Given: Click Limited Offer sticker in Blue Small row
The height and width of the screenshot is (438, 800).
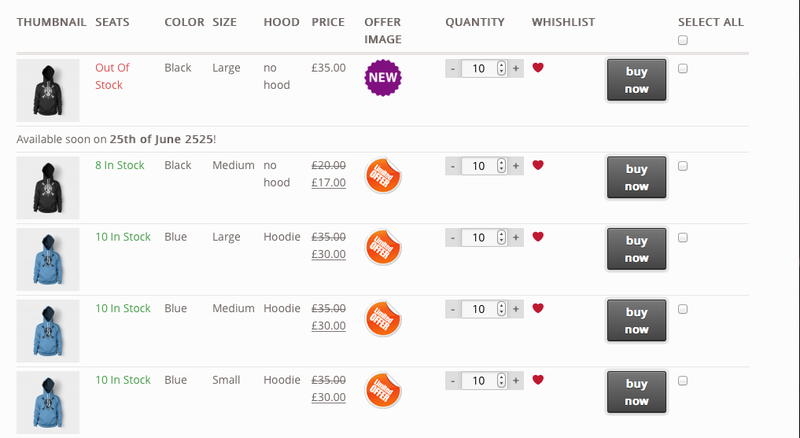Looking at the screenshot, I should click(x=383, y=390).
